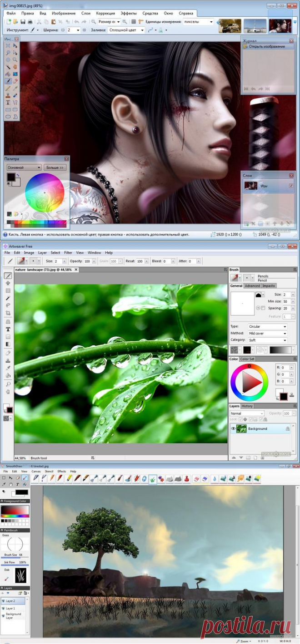Select the Move tool in Artweaver toolbox

8,283
